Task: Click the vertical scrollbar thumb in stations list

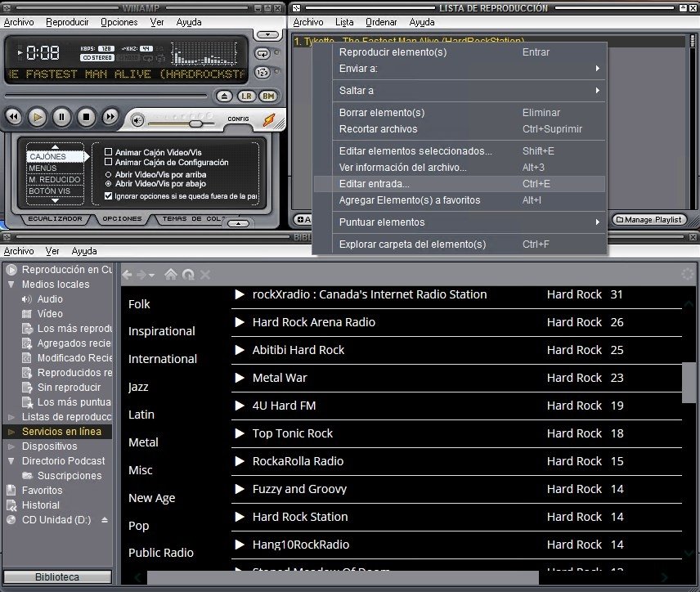Action: (x=689, y=383)
